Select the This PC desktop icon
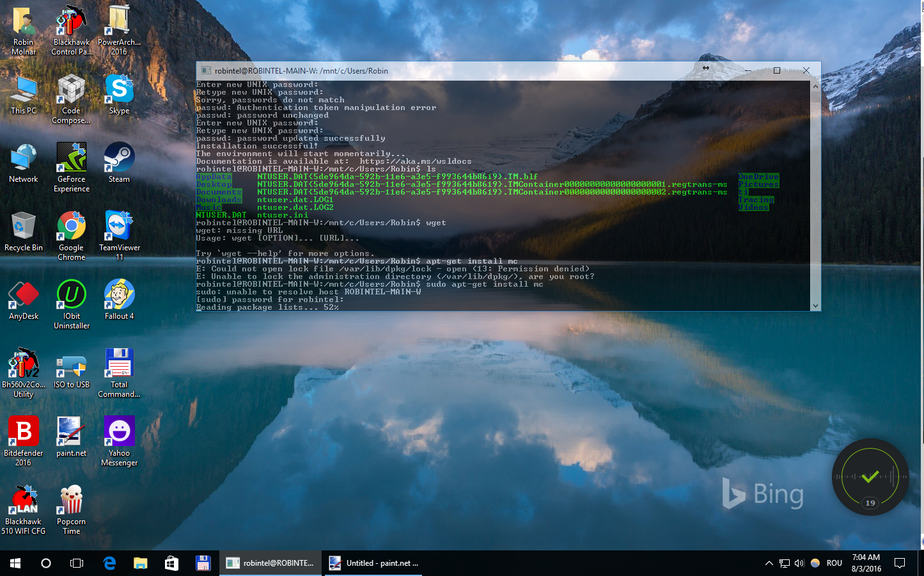Image resolution: width=924 pixels, height=576 pixels. point(24,95)
